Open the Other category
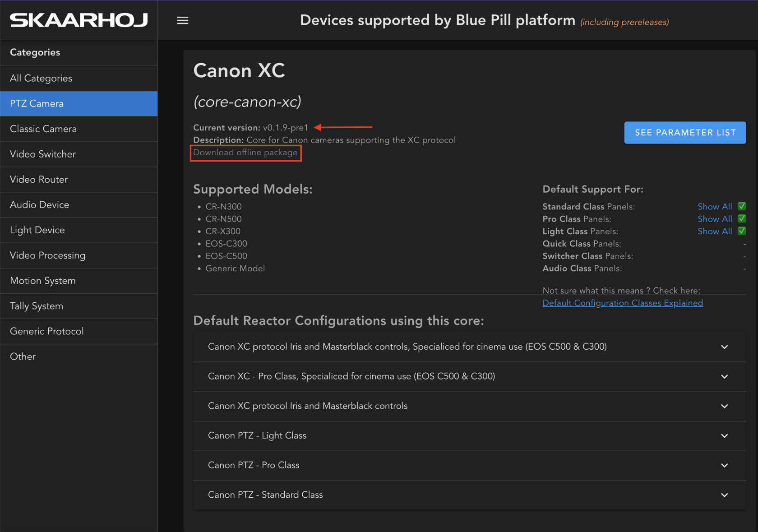Image resolution: width=758 pixels, height=532 pixels. [x=79, y=356]
